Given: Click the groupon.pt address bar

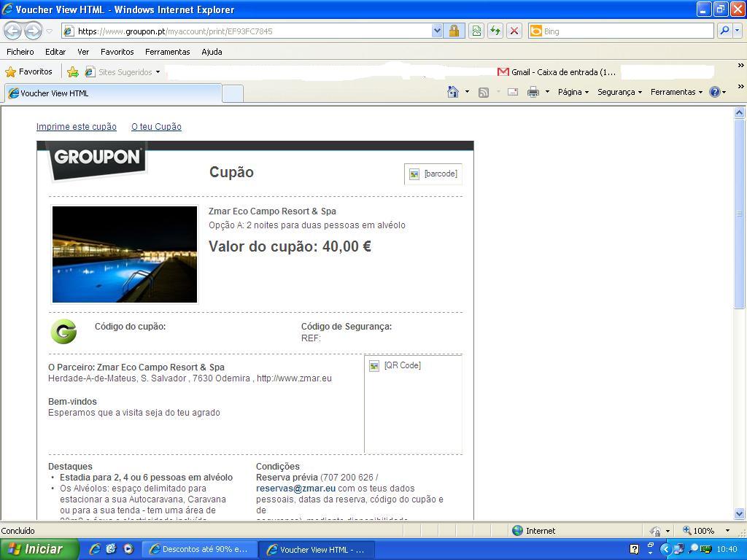Looking at the screenshot, I should pos(247,31).
